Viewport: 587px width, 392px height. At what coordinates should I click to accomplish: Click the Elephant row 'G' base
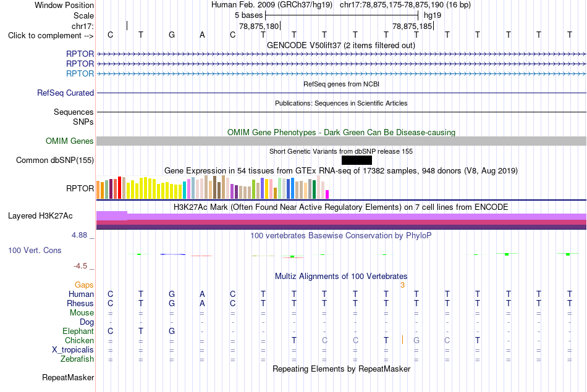pyautogui.click(x=171, y=332)
